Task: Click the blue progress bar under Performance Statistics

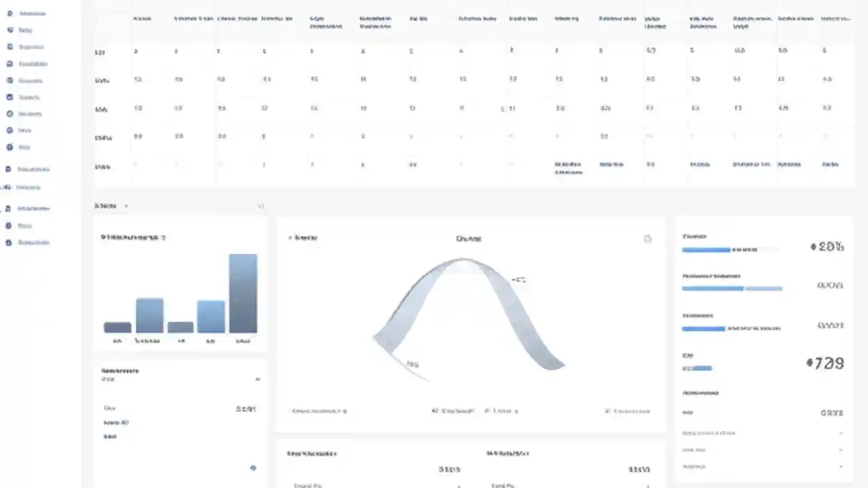Action: pyautogui.click(x=712, y=288)
